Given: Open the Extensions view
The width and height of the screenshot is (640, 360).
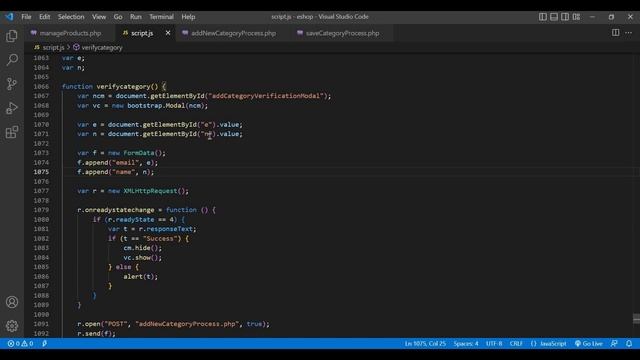Looking at the screenshot, I should [12, 132].
